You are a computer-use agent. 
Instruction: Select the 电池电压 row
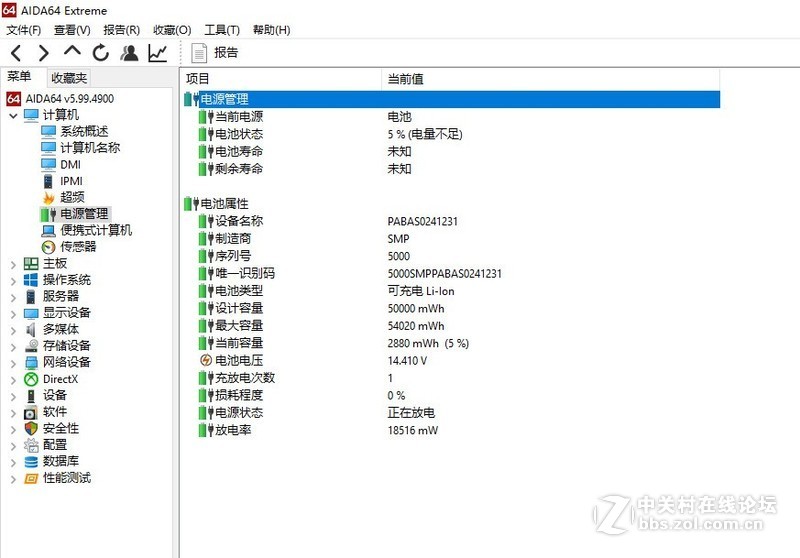[452, 360]
